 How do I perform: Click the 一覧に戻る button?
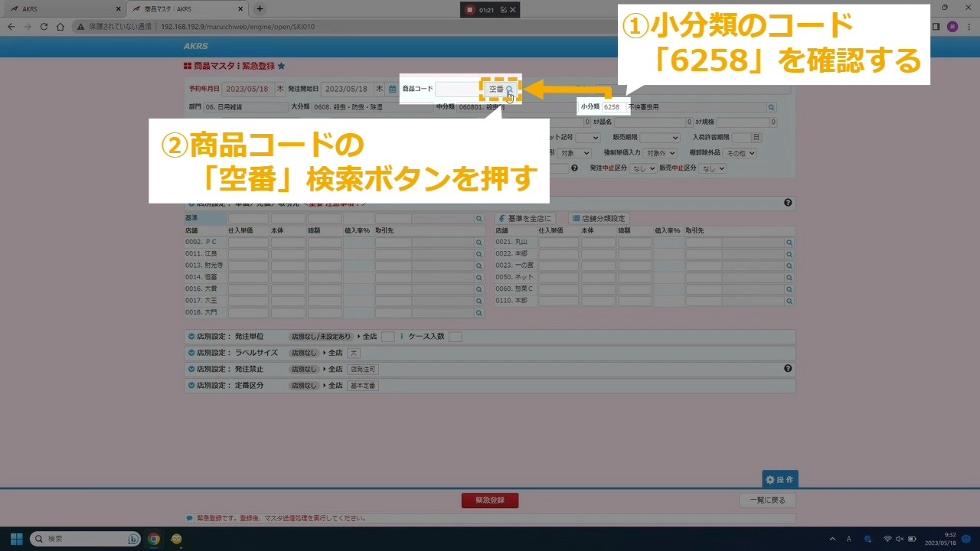point(767,500)
